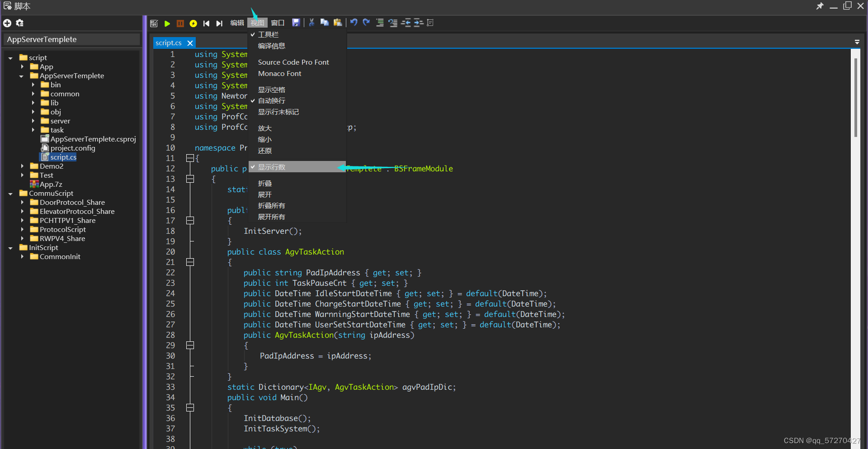The width and height of the screenshot is (868, 449).
Task: Expand the bin folder arrow
Action: pyautogui.click(x=33, y=85)
